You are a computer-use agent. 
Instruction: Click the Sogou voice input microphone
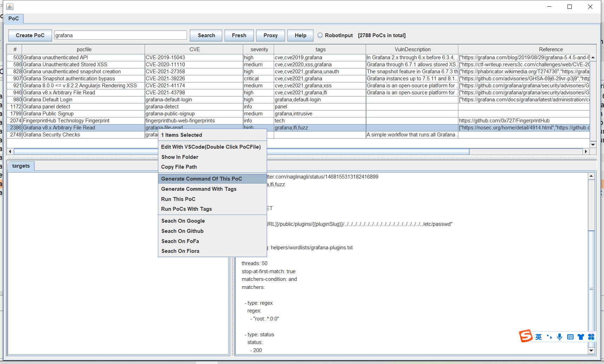[x=560, y=337]
